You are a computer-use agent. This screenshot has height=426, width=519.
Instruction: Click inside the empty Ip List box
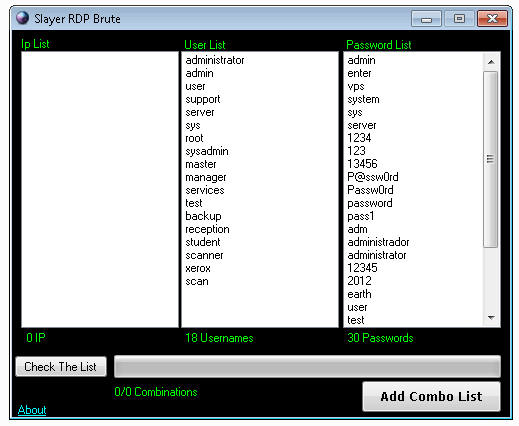pos(100,189)
